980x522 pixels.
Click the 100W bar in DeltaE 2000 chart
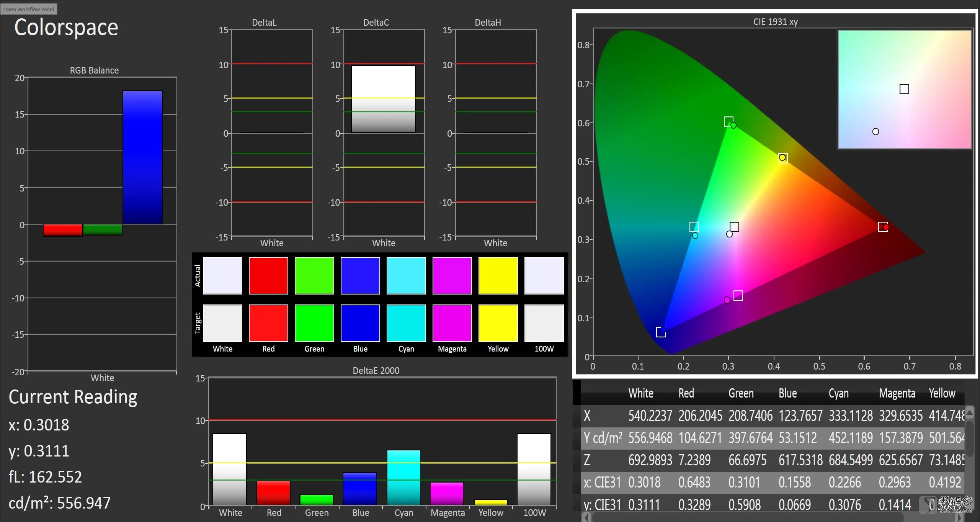[x=534, y=470]
